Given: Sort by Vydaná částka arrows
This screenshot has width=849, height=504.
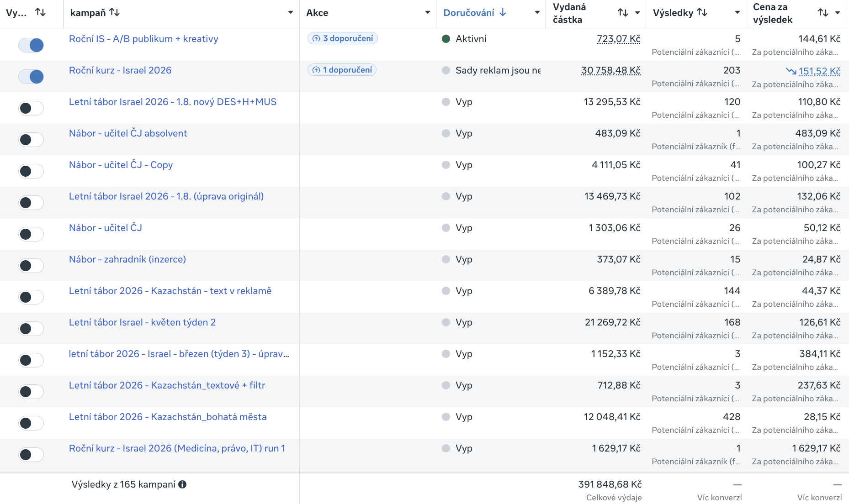Looking at the screenshot, I should click(623, 13).
